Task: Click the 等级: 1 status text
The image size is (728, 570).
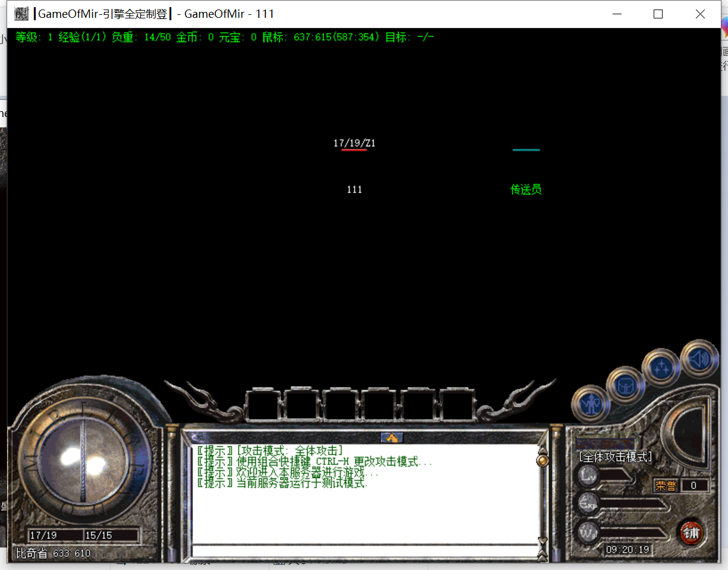Action: (x=34, y=37)
